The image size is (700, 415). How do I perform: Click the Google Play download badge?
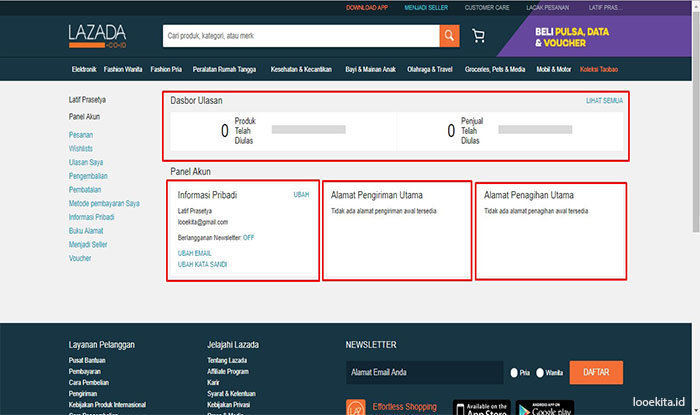545,408
